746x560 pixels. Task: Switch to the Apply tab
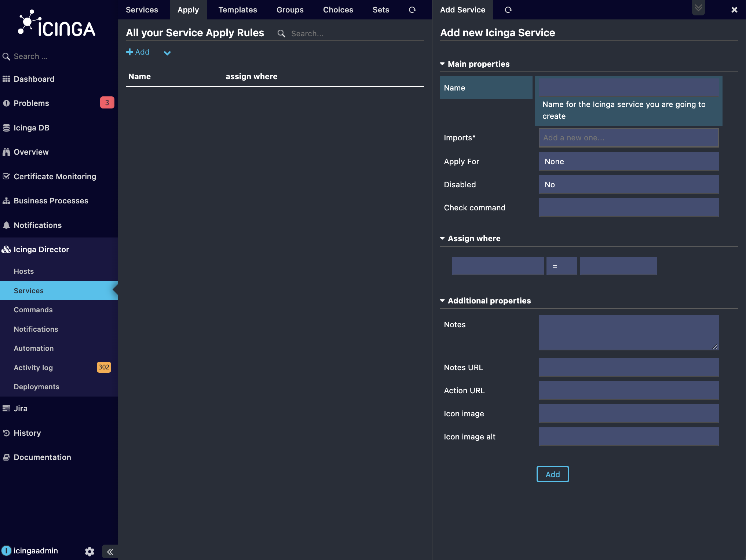[x=188, y=10]
